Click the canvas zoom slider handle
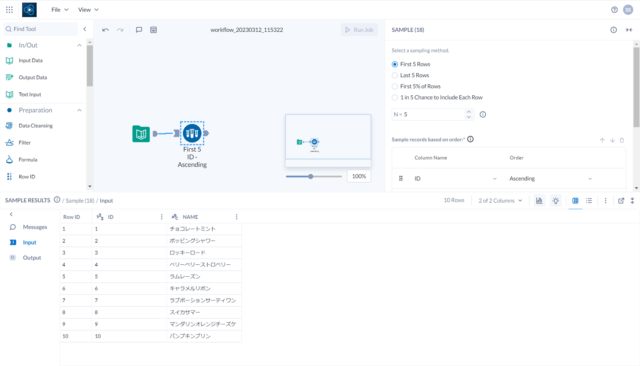 pos(311,176)
